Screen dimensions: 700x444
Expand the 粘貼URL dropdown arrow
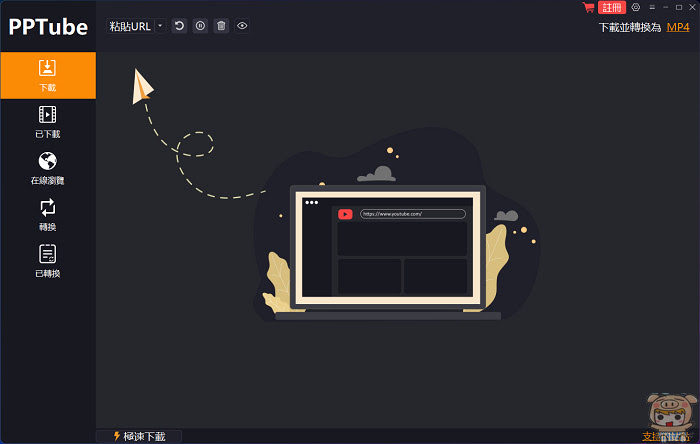click(x=160, y=26)
